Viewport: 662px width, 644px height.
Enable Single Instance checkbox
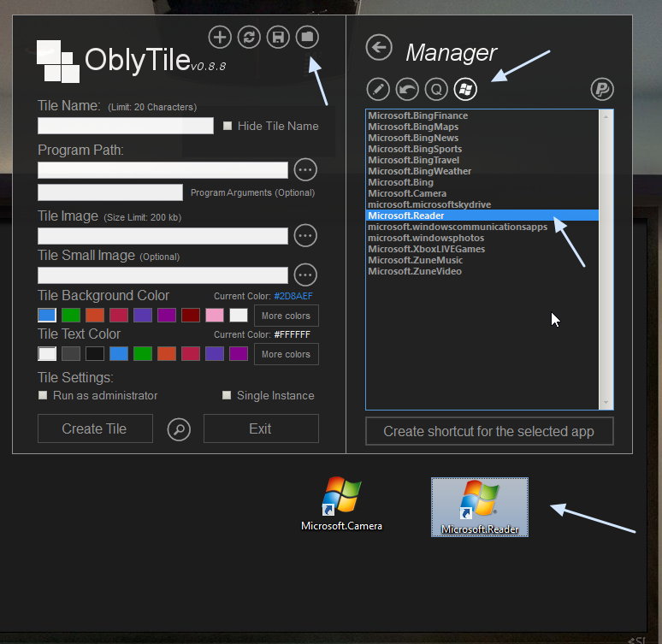click(227, 395)
